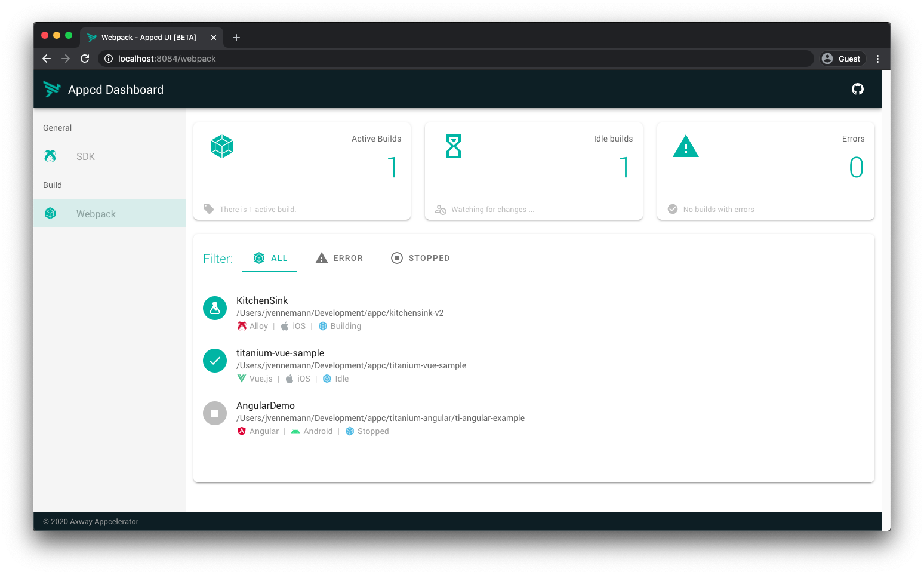The image size is (924, 575).
Task: Click the General sidebar heading
Action: (57, 128)
